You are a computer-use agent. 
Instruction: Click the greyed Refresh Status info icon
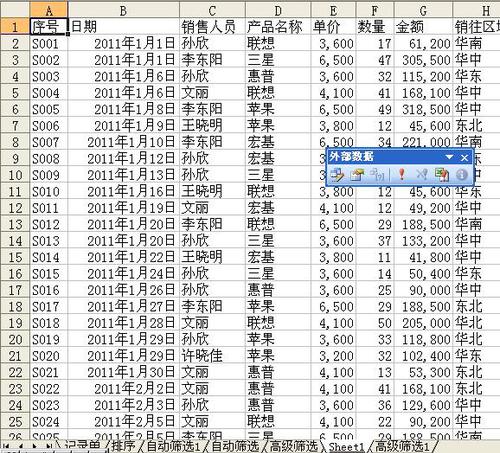[x=462, y=174]
